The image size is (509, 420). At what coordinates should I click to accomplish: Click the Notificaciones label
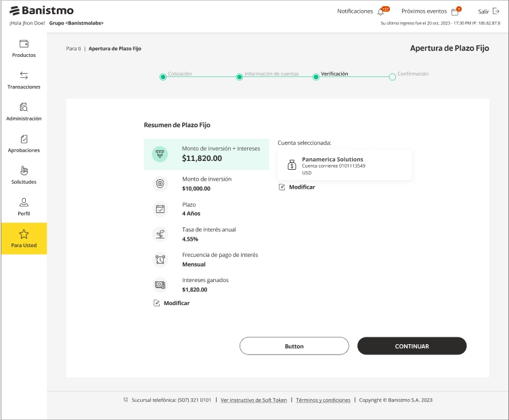point(355,11)
